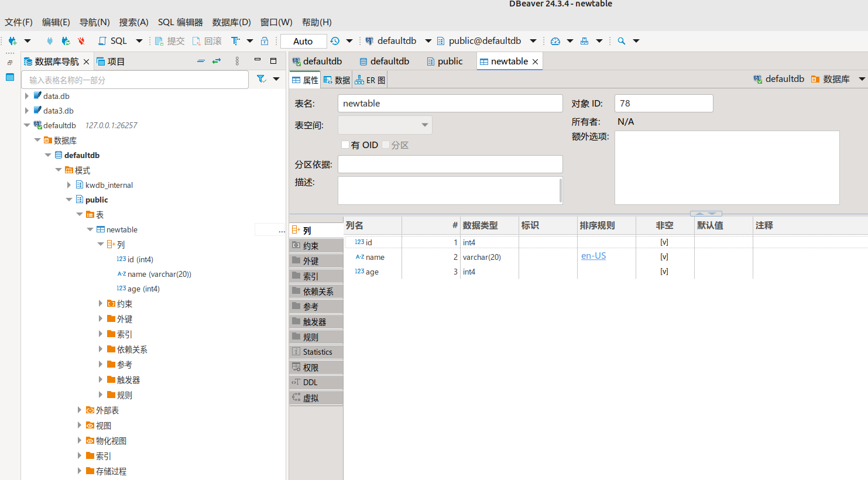The width and height of the screenshot is (868, 480).
Task: Click the navigator table name filter box
Action: coord(135,80)
